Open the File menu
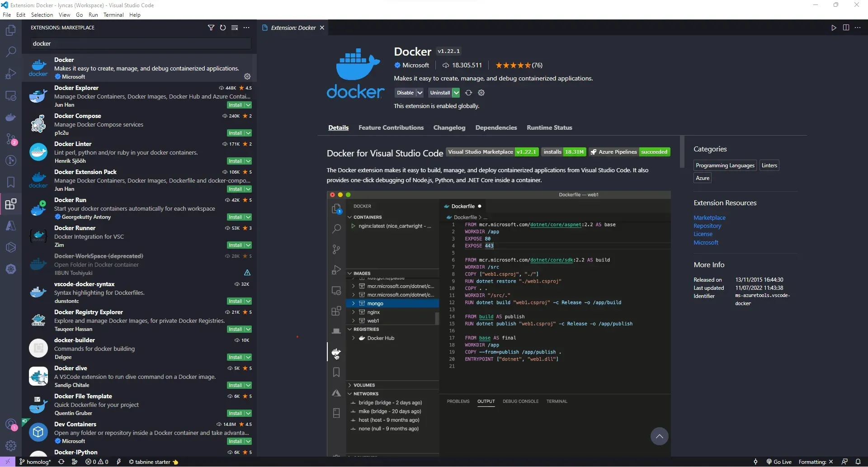This screenshot has width=868, height=467. 7,15
